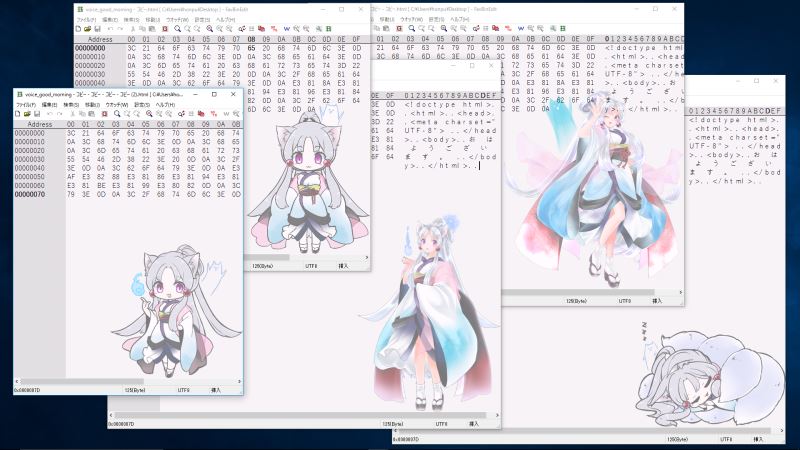The image size is (800, 450).
Task: Open ヘルプ(H) menu in front window
Action: [165, 105]
